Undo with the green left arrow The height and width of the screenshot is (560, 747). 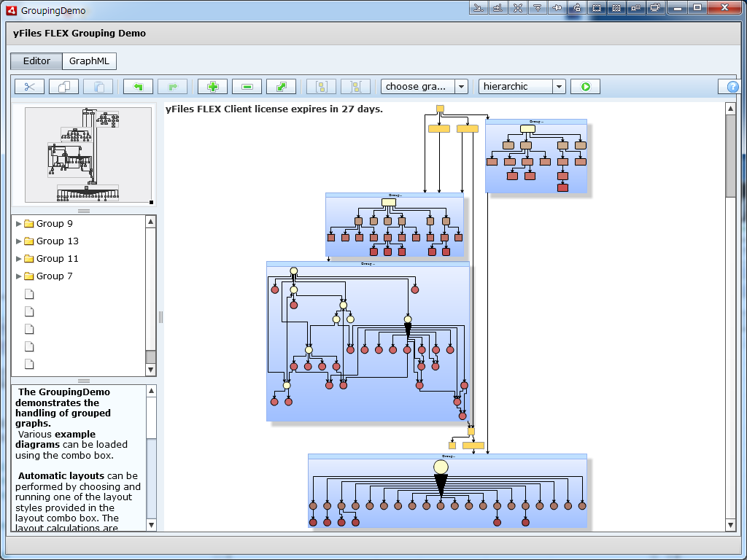138,87
